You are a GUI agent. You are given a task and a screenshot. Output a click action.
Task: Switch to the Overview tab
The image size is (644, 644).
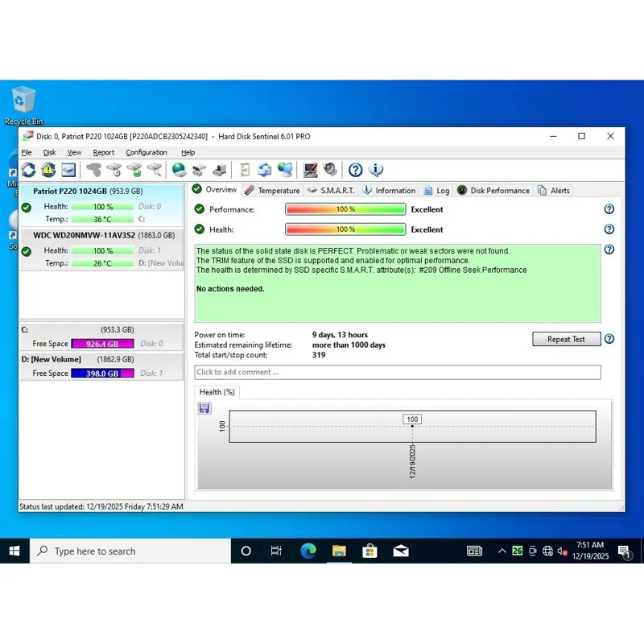pyautogui.click(x=215, y=189)
